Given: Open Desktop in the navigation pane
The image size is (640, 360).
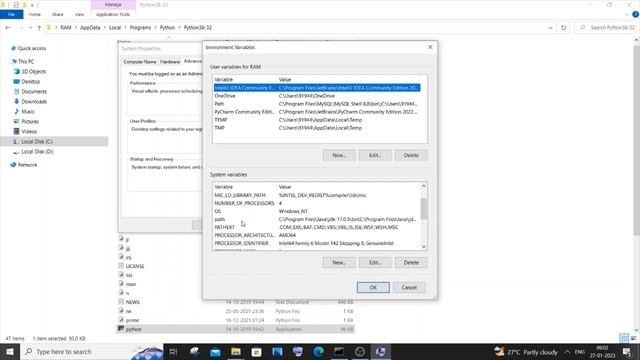Looking at the screenshot, I should [30, 82].
